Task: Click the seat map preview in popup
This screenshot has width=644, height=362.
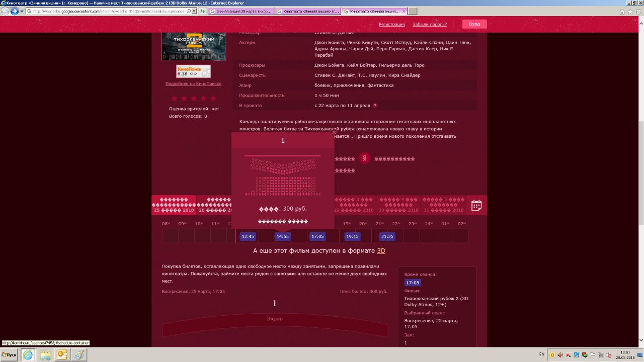Action: (283, 176)
